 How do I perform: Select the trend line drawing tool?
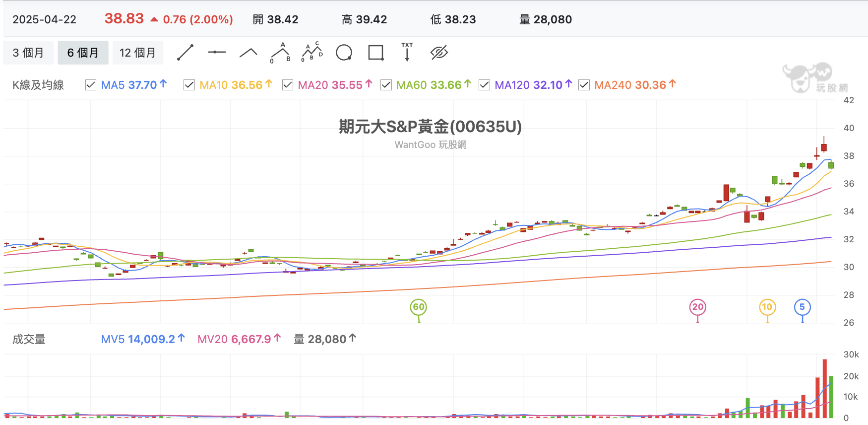coord(185,53)
